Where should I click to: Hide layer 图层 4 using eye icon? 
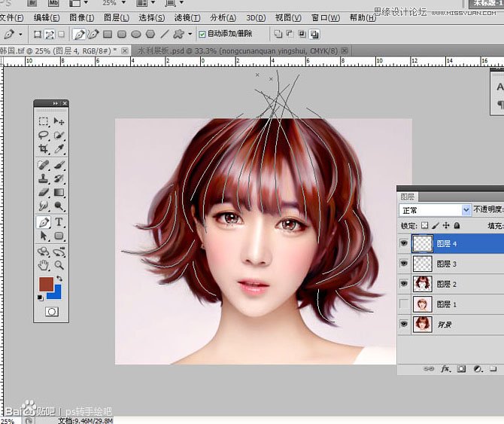pos(405,243)
